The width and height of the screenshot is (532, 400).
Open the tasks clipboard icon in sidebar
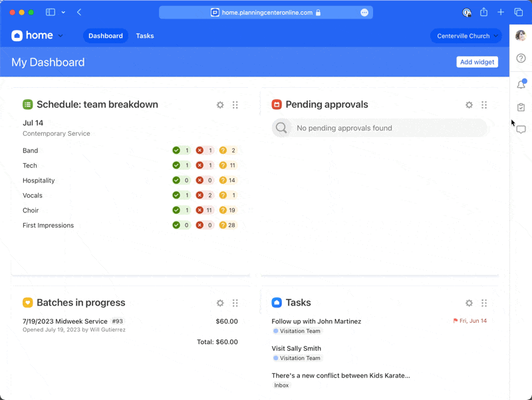click(x=521, y=107)
